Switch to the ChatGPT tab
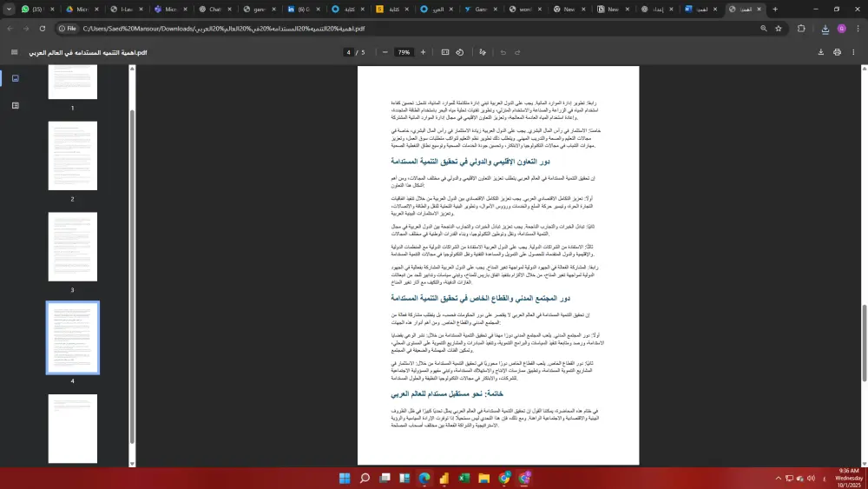Screen dimensions: 868x489 214,9
